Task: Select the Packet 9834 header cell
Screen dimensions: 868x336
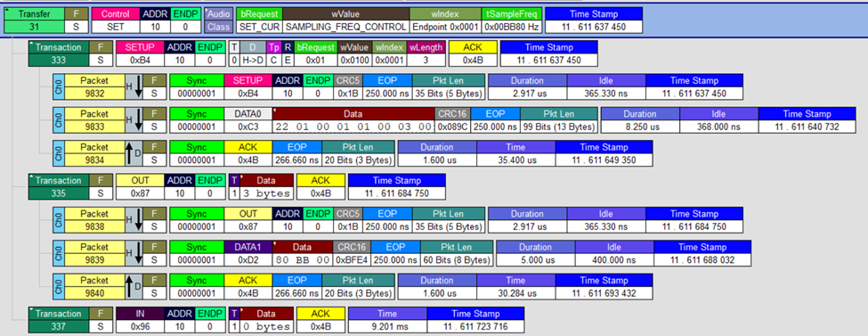Action: [94, 153]
